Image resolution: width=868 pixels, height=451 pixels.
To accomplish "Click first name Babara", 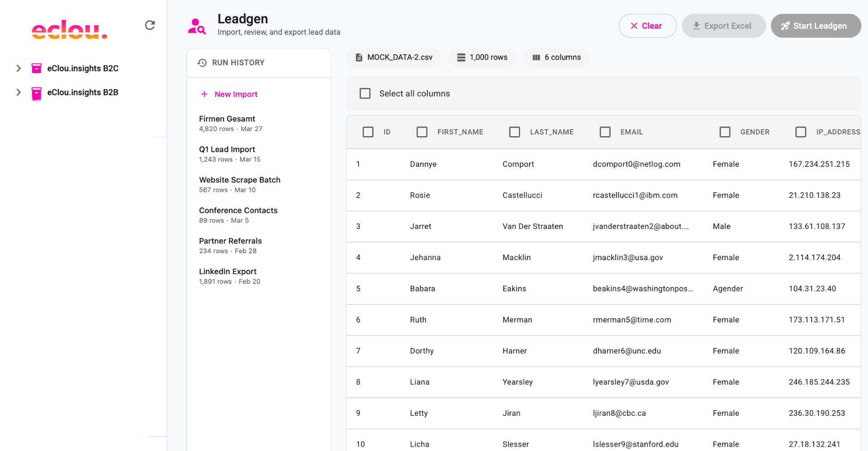I will pos(422,289).
